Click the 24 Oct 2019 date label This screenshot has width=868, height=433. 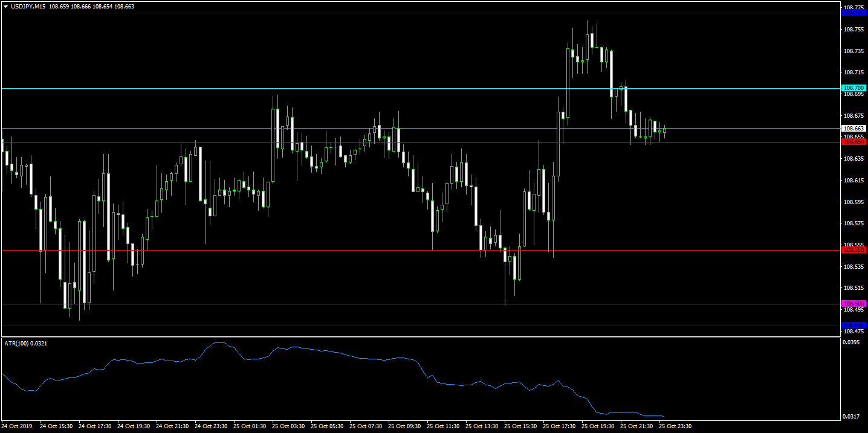[x=17, y=426]
